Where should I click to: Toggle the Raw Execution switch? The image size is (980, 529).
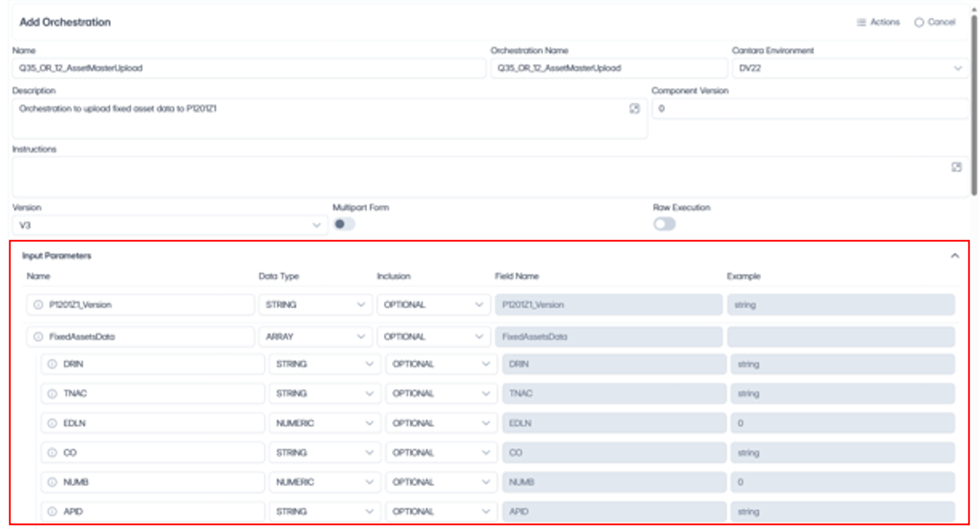coord(664,224)
